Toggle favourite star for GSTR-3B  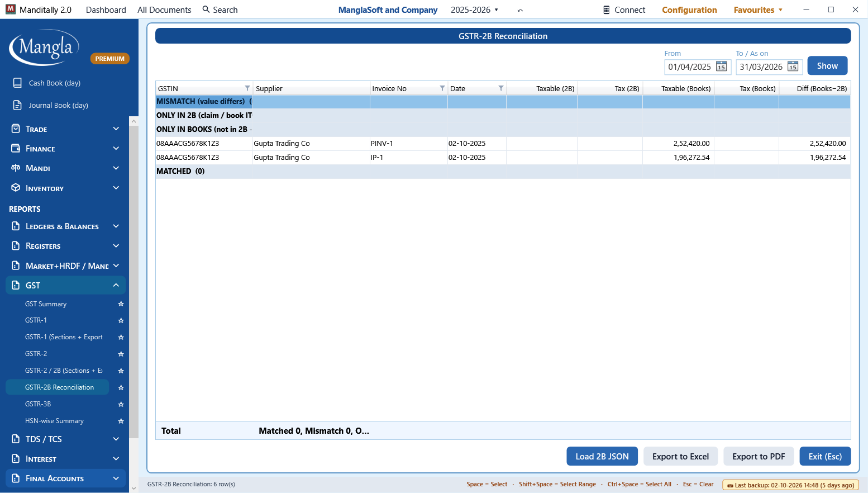click(x=121, y=404)
